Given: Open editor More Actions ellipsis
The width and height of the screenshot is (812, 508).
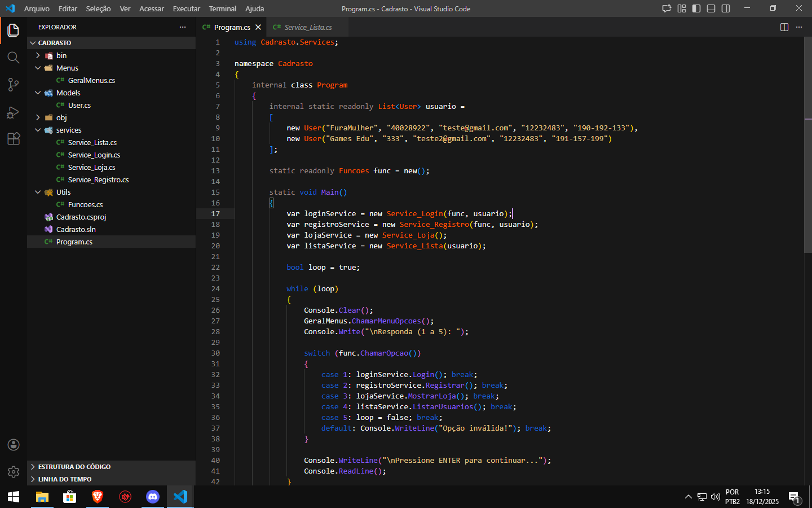Looking at the screenshot, I should coord(799,27).
